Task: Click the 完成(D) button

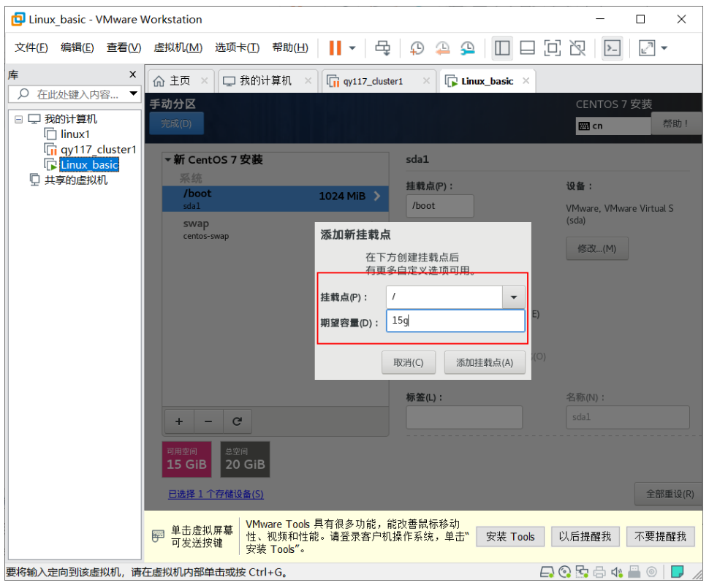Action: pos(176,123)
